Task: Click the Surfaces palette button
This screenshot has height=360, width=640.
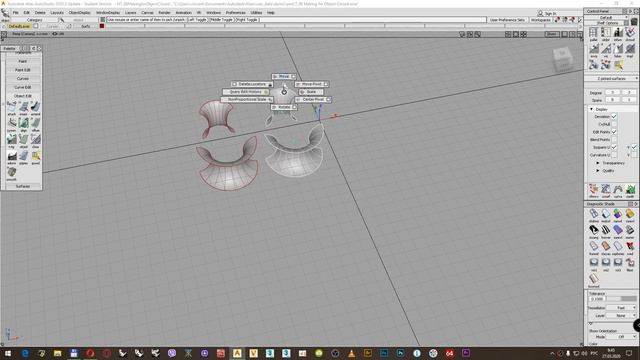Action: 23,186
